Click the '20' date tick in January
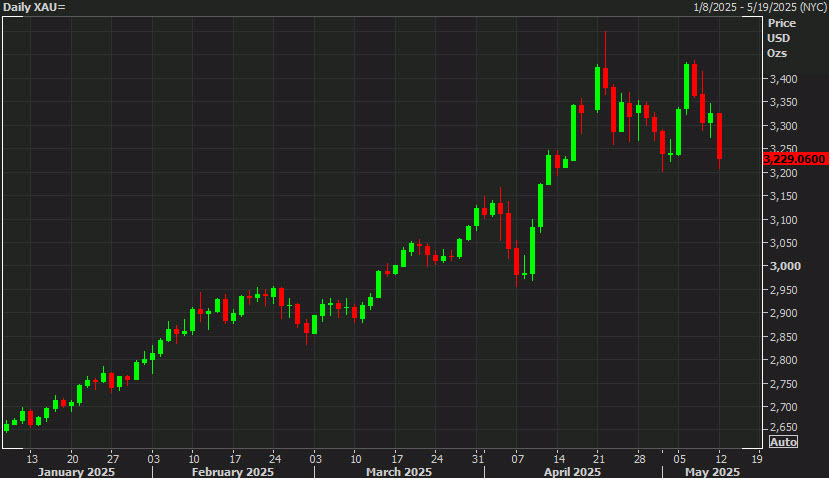This screenshot has width=829, height=478. [x=72, y=458]
